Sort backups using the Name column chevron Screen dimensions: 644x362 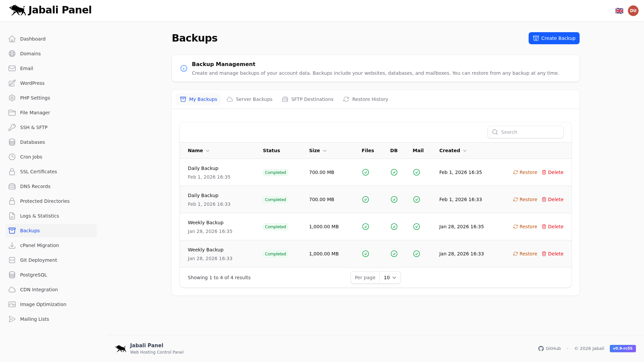(207, 151)
